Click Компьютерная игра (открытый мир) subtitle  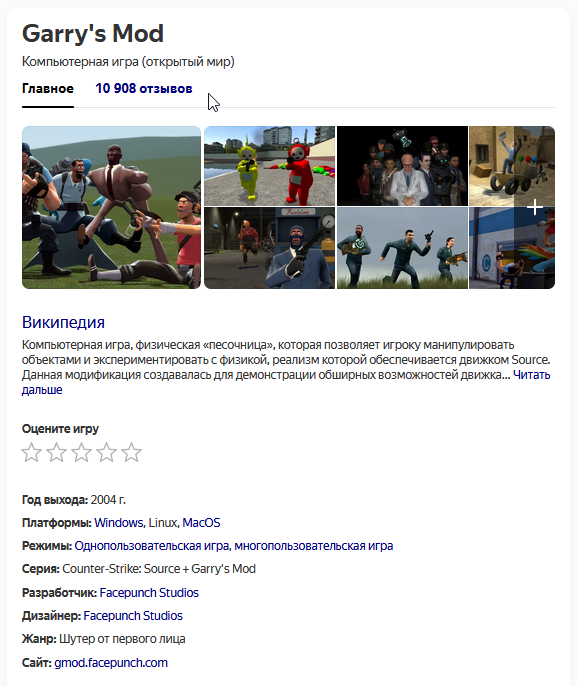[x=128, y=62]
